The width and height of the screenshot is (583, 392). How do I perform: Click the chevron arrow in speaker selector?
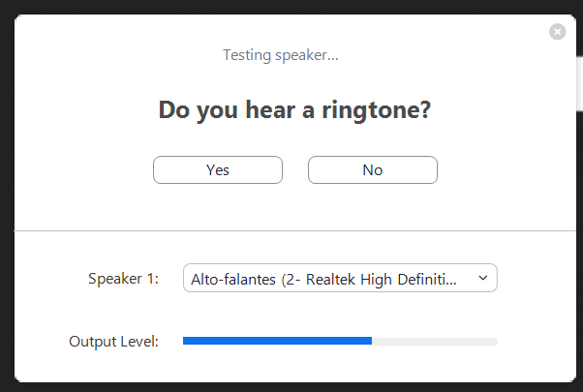click(x=482, y=278)
